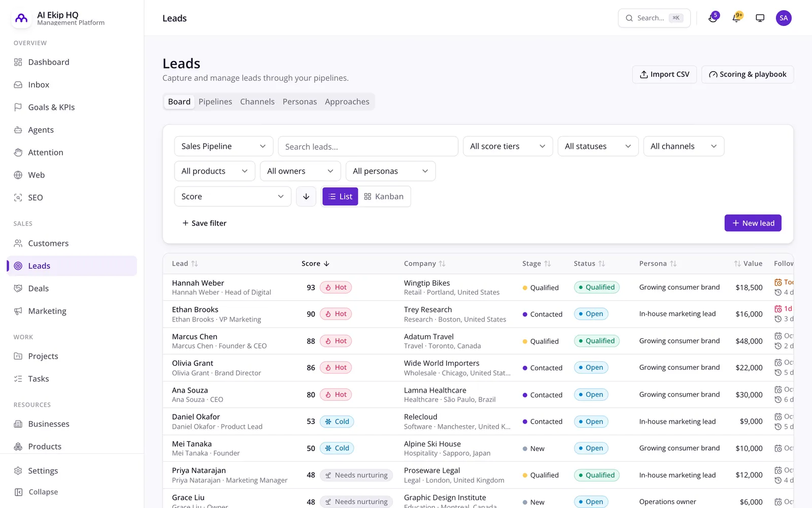The image size is (812, 508).
Task: Open the Score sort-by dropdown
Action: (x=233, y=197)
